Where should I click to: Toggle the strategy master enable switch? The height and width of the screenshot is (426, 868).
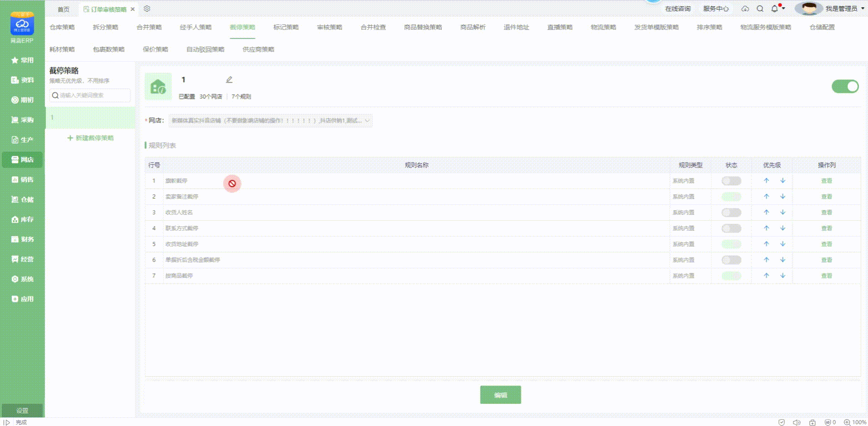845,86
